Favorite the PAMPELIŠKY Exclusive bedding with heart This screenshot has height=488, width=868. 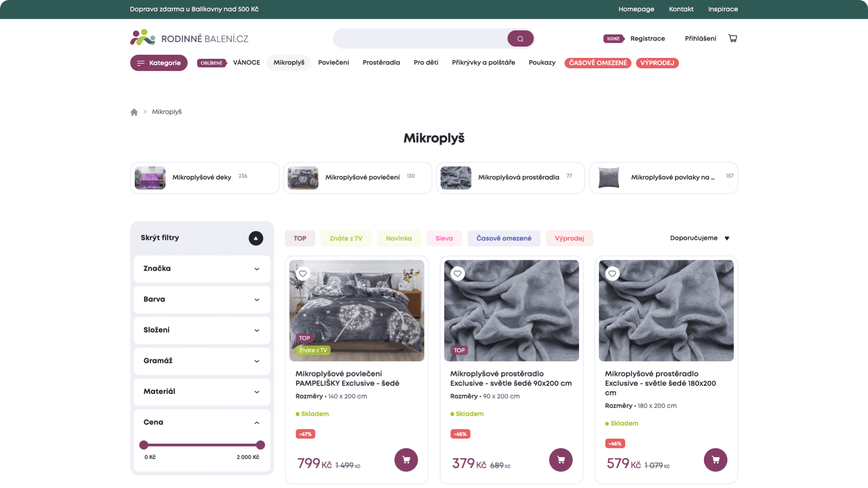click(x=303, y=273)
